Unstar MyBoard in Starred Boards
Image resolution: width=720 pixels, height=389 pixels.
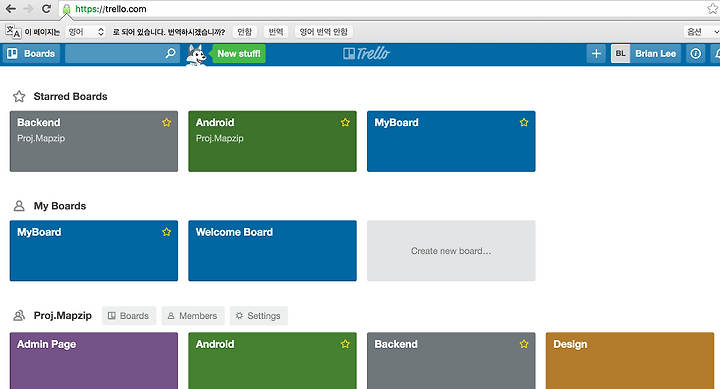coord(523,122)
